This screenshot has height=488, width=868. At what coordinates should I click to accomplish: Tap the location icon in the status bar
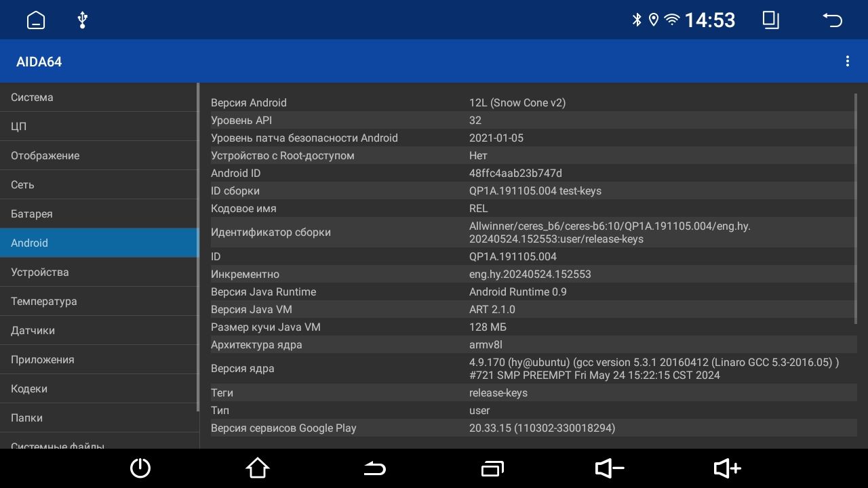pyautogui.click(x=653, y=20)
